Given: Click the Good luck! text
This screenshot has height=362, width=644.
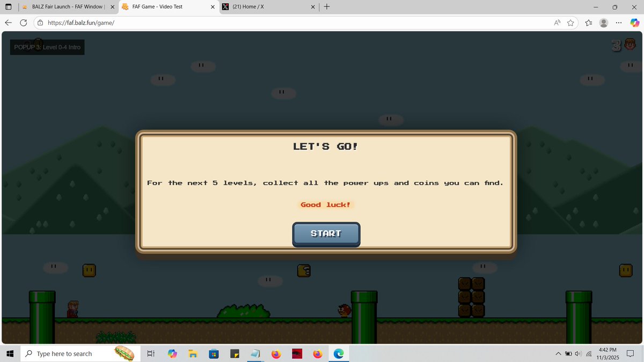Looking at the screenshot, I should coord(326,205).
